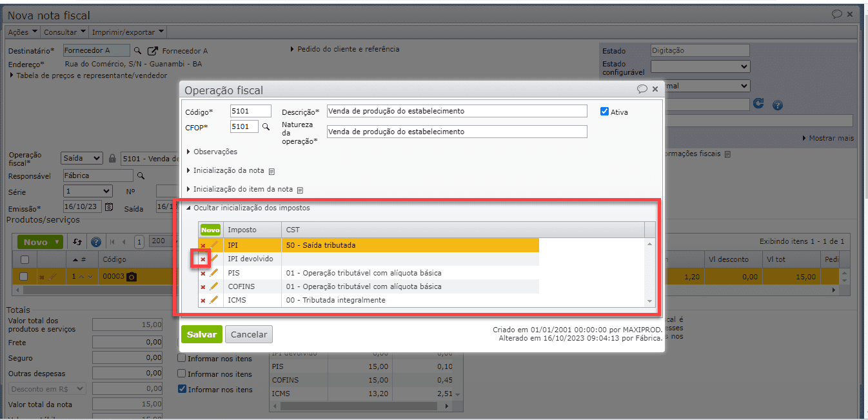This screenshot has height=420, width=868.
Task: Search Responsável with magnifier icon
Action: click(141, 175)
